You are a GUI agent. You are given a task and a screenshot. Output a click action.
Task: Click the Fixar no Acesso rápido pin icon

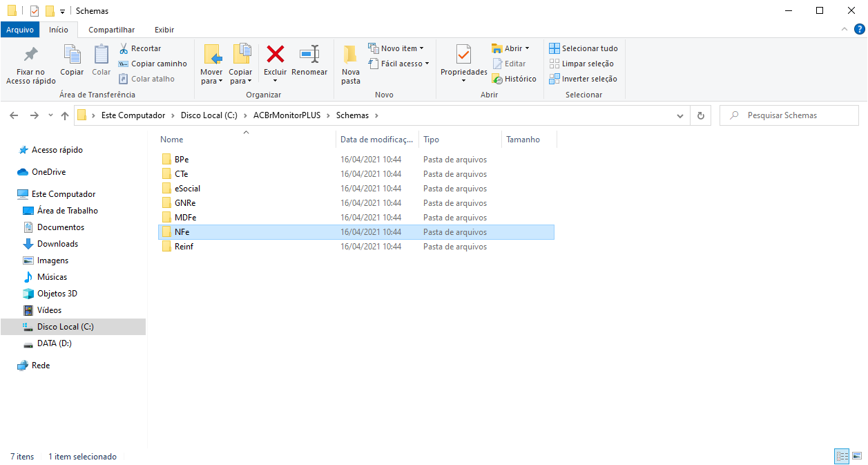[30, 55]
